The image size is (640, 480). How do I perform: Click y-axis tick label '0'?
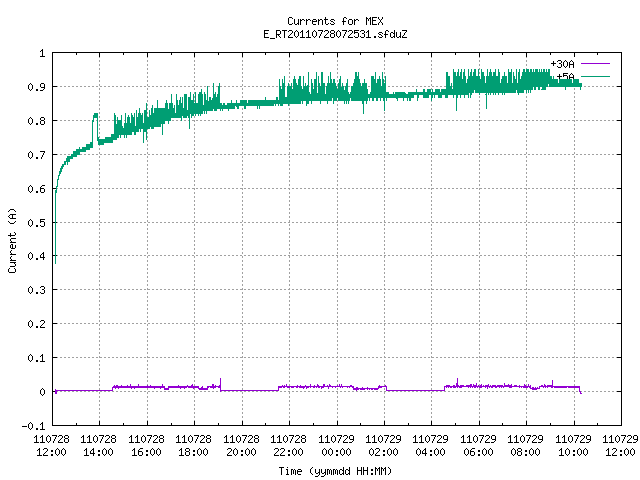42,392
